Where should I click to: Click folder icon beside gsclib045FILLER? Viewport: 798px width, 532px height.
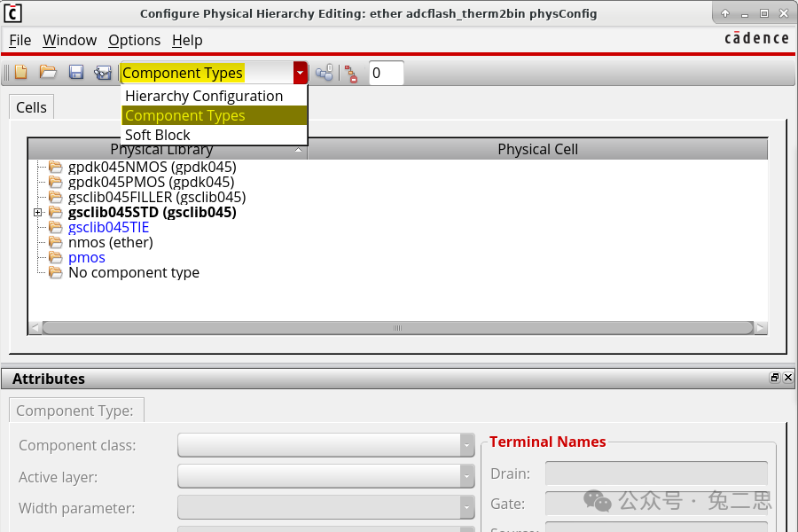point(56,197)
